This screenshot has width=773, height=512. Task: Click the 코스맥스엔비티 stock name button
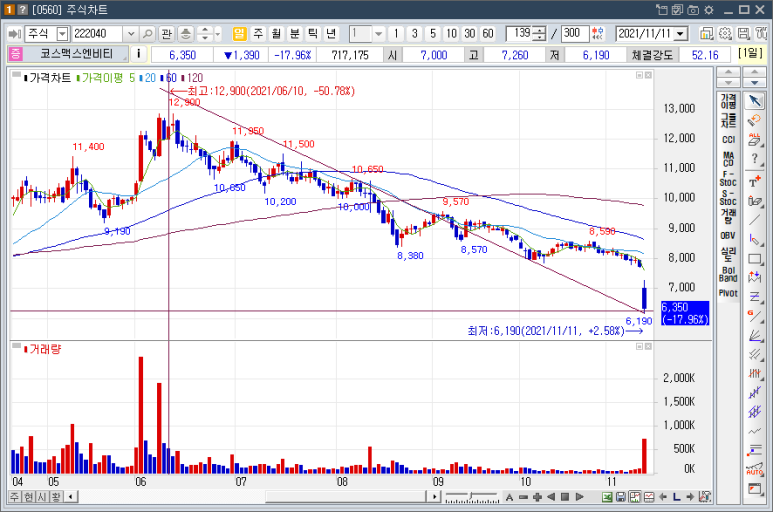click(76, 54)
